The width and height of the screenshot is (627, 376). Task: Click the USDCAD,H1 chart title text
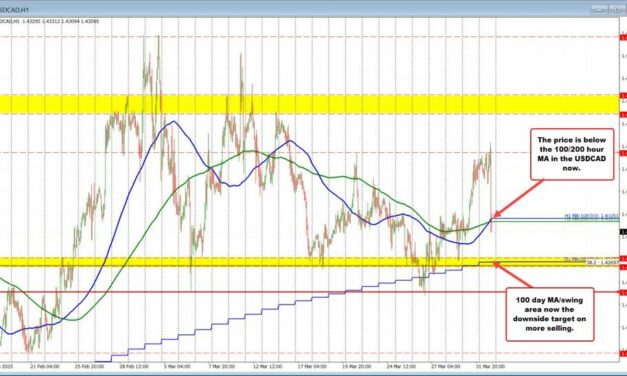14,9
